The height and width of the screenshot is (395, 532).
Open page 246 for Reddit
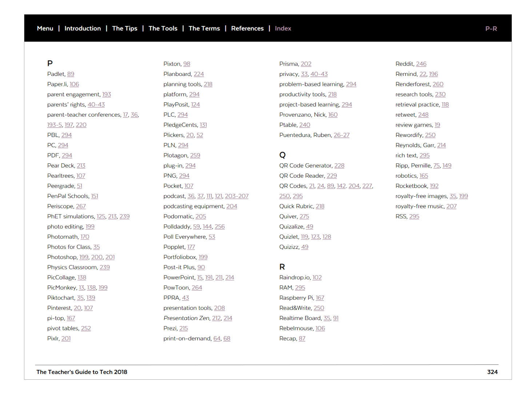(x=421, y=64)
